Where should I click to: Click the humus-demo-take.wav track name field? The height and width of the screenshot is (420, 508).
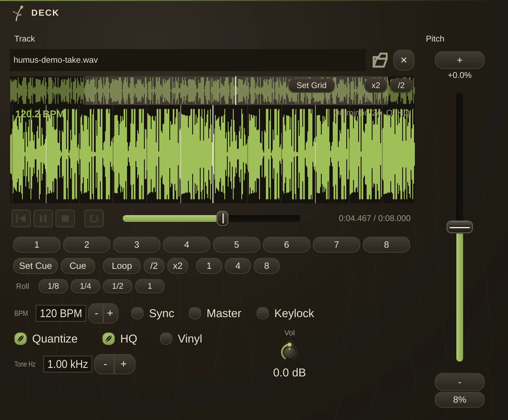pos(188,60)
